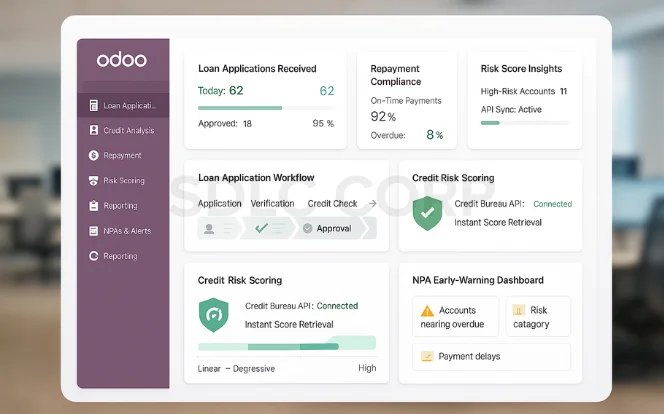Click the Payment delays icon

pos(427,356)
